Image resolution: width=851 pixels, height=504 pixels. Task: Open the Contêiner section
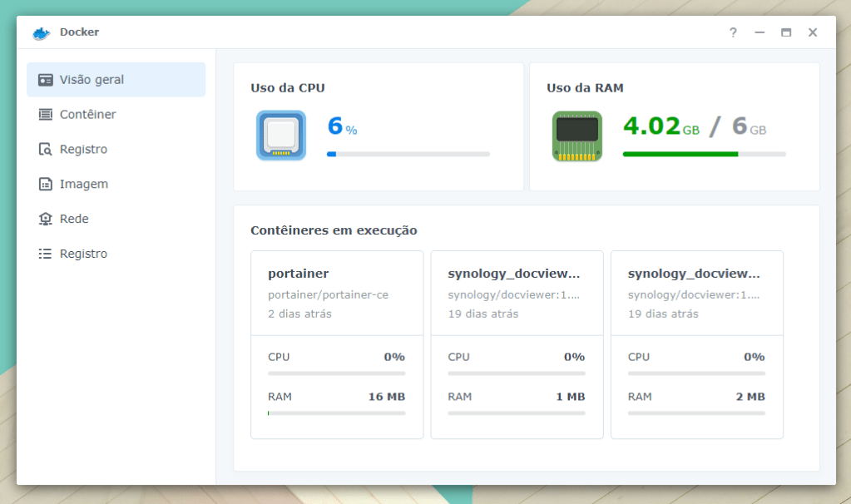87,115
